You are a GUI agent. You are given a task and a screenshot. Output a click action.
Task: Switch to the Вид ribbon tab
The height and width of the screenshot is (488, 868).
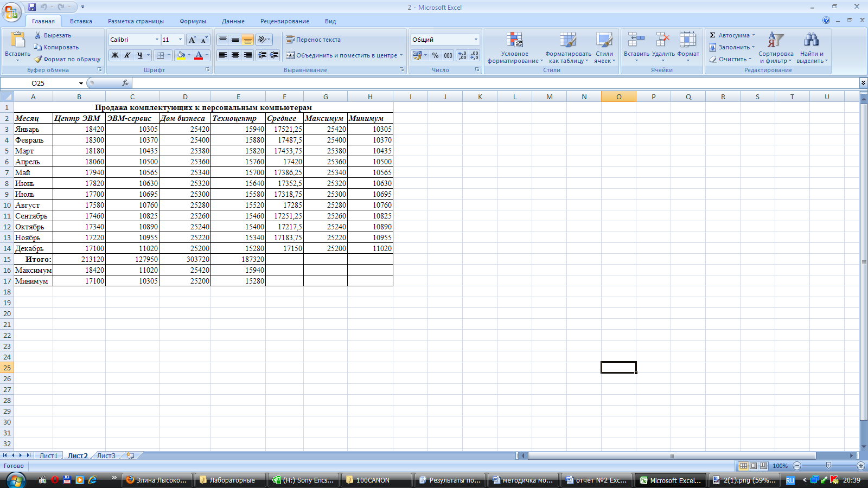330,21
